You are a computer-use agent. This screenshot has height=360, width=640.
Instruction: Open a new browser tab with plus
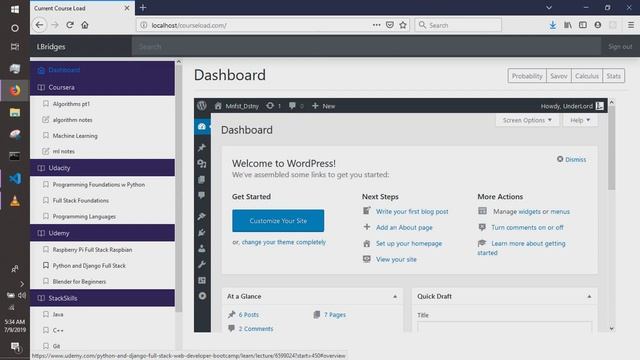(x=143, y=8)
